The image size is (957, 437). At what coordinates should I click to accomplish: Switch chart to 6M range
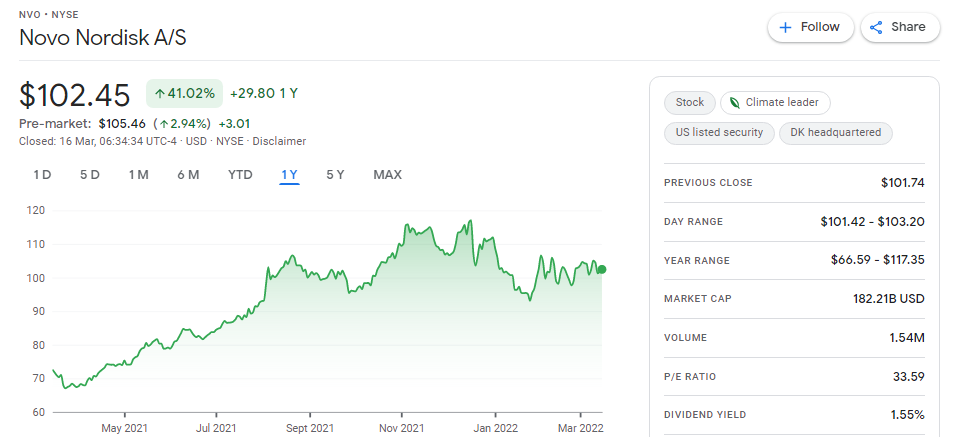click(189, 175)
